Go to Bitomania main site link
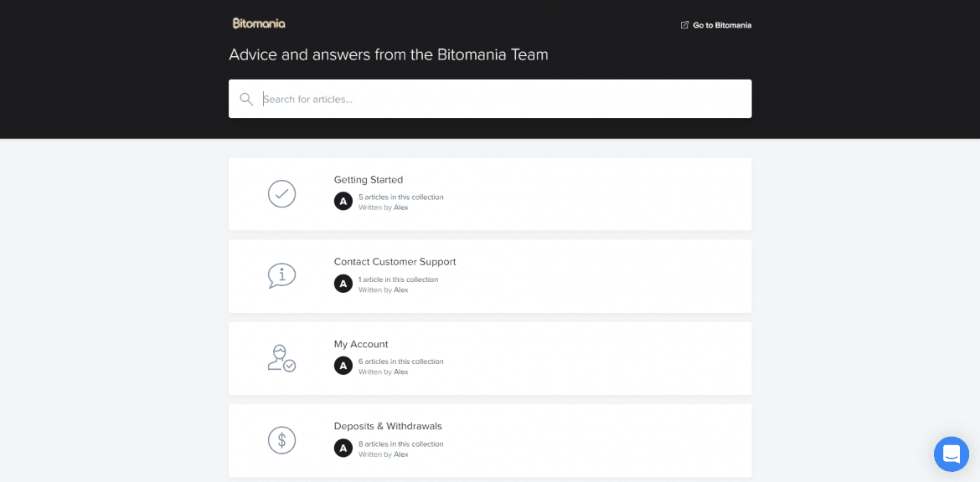This screenshot has height=482, width=980. pyautogui.click(x=721, y=25)
